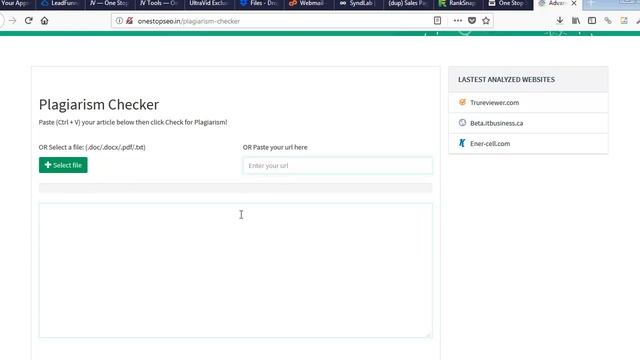Screen dimensions: 640x360
Task: Click the address bar URL
Action: [189, 21]
